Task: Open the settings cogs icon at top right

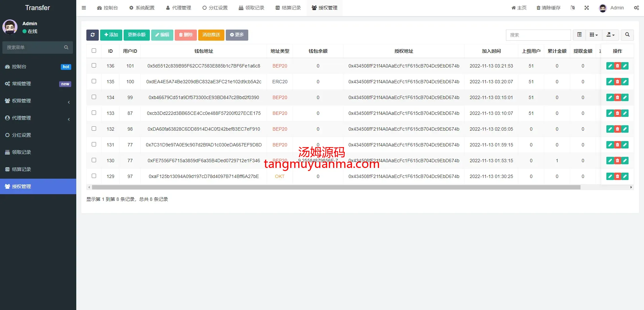Action: 636,8
